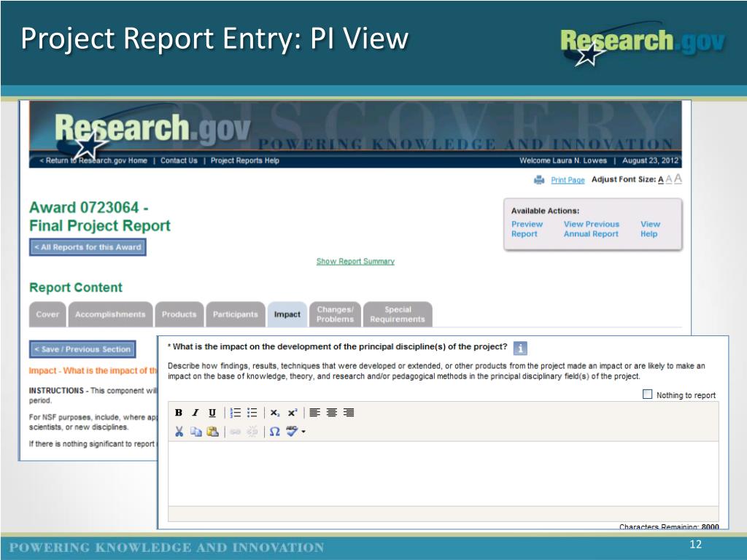This screenshot has height=560, width=747.
Task: Click the Research.gov logo in the slide header
Action: pos(643,44)
